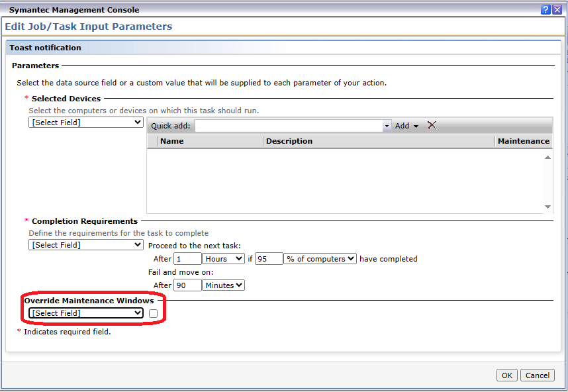Enable the Override Maintenance Windows checkbox
The width and height of the screenshot is (568, 392).
(x=154, y=313)
